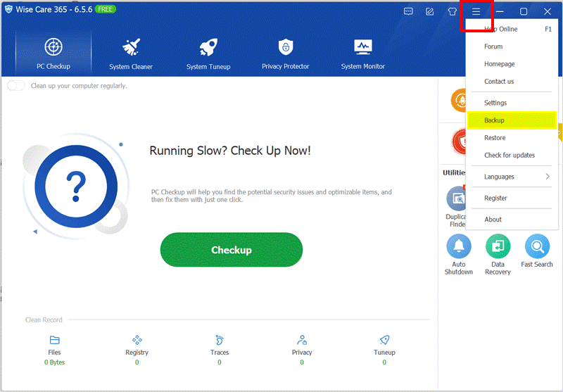Click the highlighted Backup menu item

point(512,120)
